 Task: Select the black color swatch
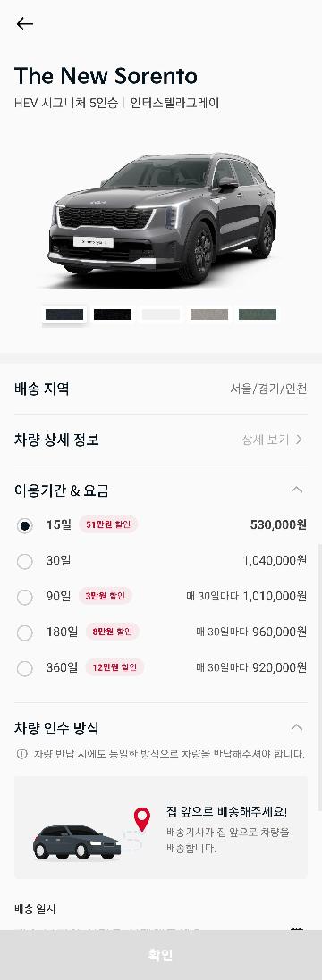113,314
